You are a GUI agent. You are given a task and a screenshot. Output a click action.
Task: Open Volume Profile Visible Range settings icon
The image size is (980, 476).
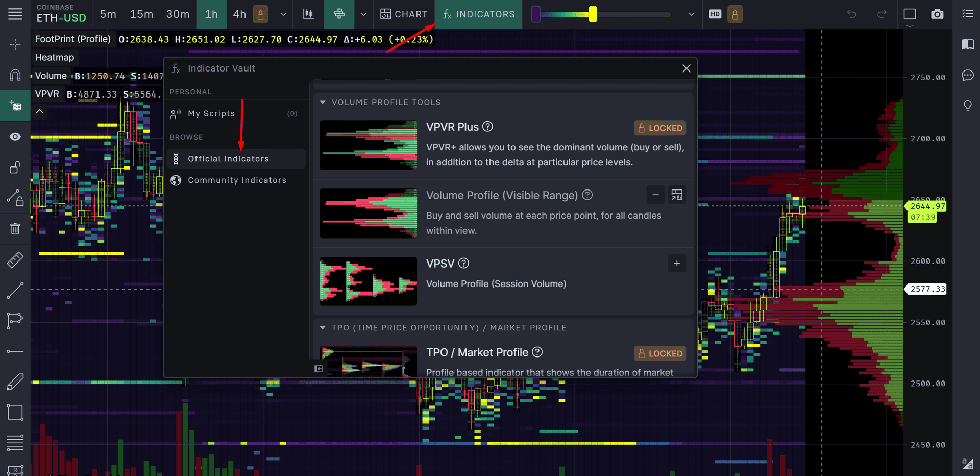(677, 195)
